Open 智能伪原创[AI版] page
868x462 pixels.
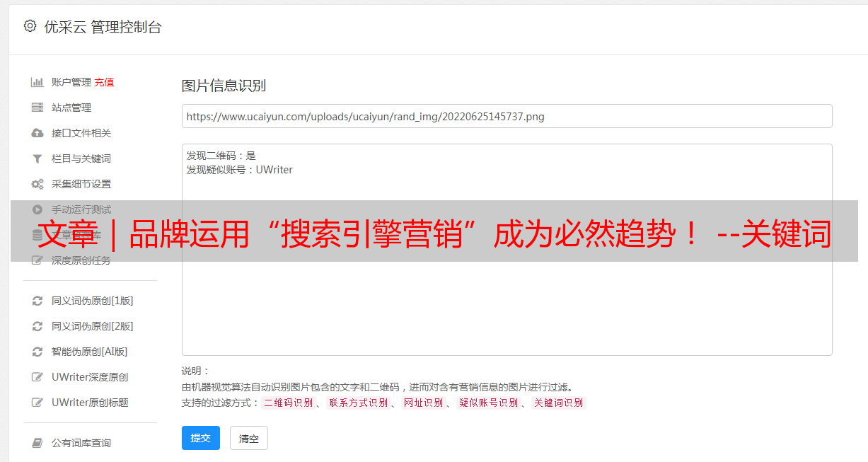click(90, 352)
